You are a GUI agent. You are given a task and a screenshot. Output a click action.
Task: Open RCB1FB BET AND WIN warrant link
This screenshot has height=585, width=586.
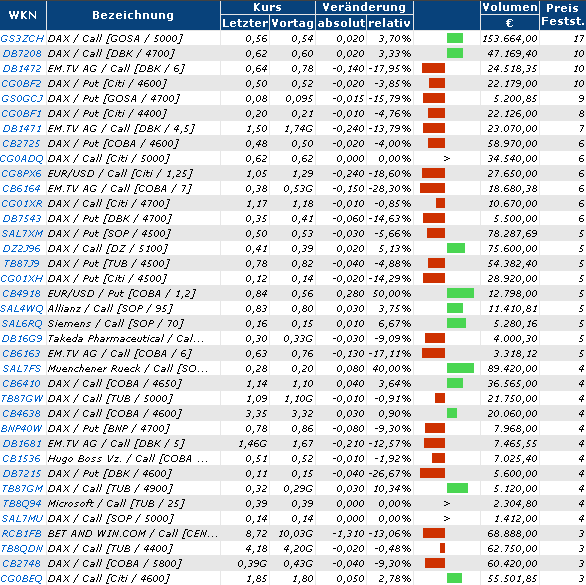[22, 533]
